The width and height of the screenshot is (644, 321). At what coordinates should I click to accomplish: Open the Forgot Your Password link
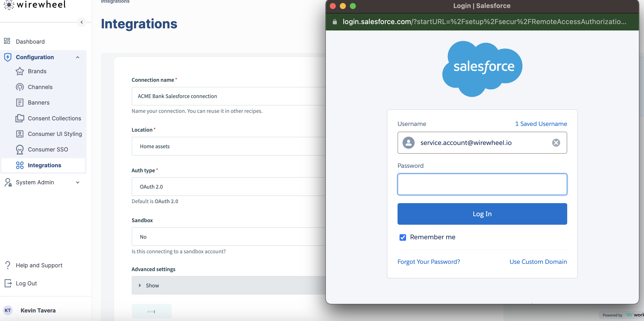428,262
